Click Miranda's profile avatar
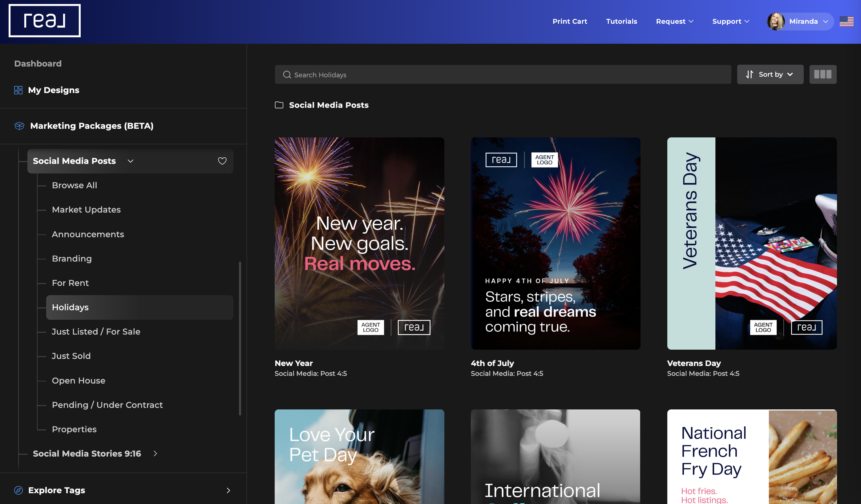 pyautogui.click(x=776, y=21)
